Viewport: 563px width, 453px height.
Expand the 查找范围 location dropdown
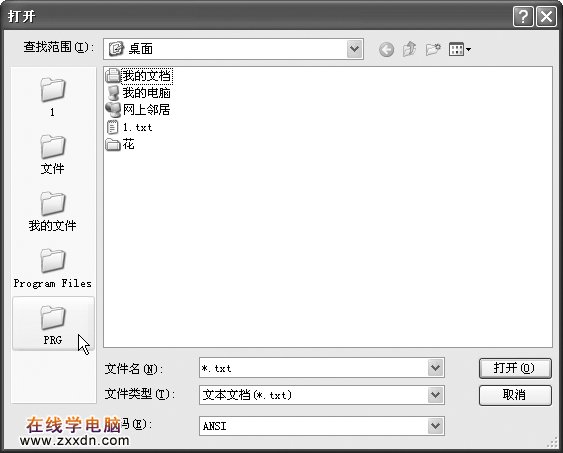point(355,49)
